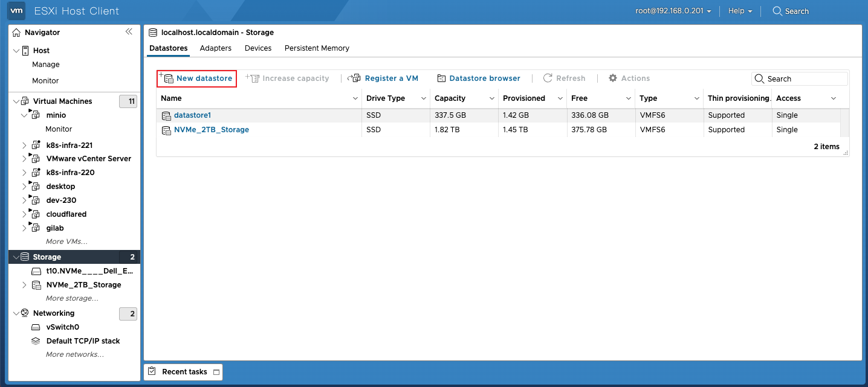Click the VMware vm logo icon
The height and width of the screenshot is (387, 868).
tap(17, 10)
